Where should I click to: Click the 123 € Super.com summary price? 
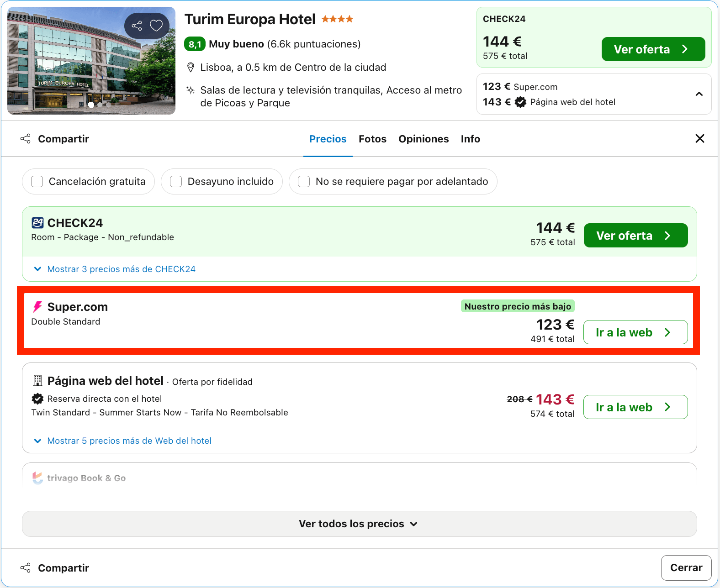[x=520, y=87]
